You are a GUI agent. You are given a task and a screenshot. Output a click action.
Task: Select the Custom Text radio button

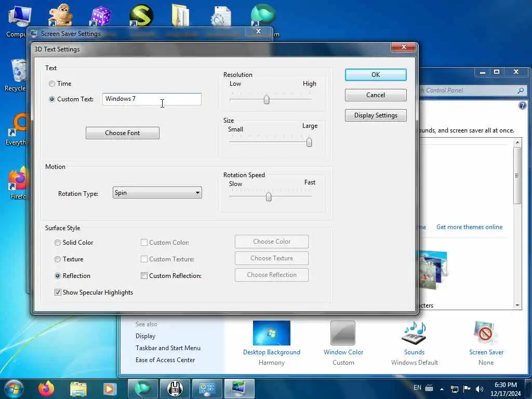coord(52,99)
